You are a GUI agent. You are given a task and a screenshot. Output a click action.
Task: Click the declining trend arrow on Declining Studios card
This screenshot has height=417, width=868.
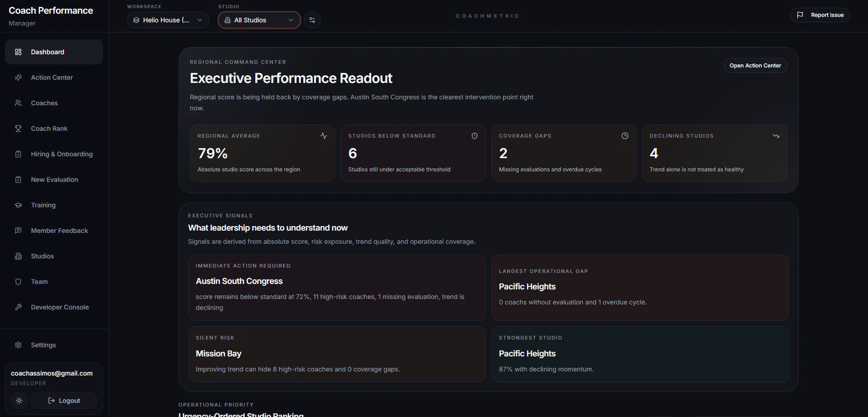click(x=776, y=136)
